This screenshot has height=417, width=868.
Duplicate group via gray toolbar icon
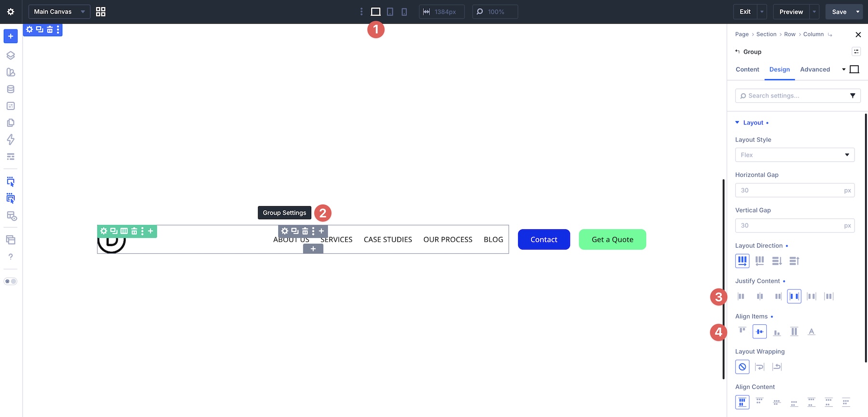[x=295, y=231]
